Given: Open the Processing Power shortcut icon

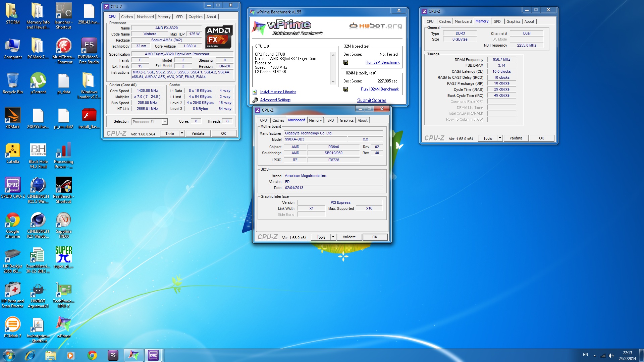Looking at the screenshot, I should click(63, 155).
